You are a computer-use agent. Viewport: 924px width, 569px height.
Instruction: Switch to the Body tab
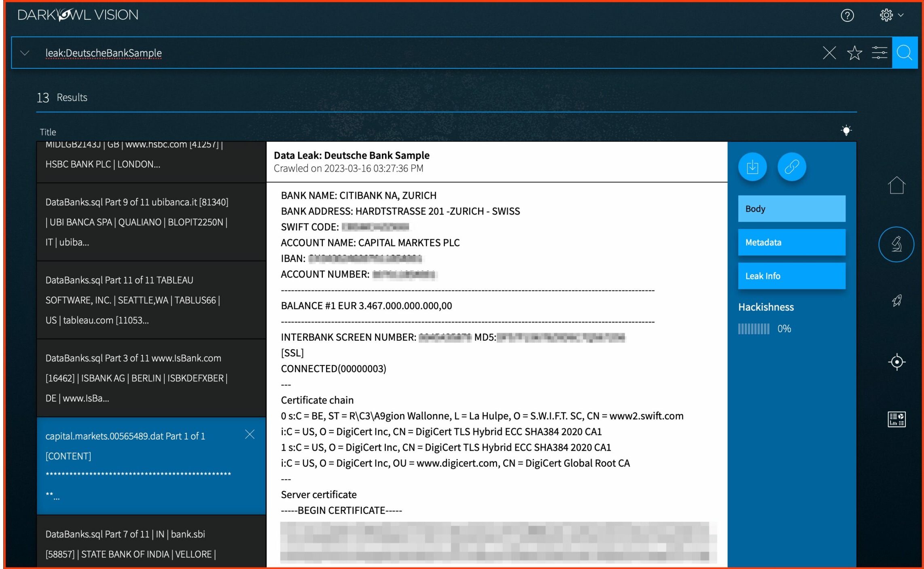[792, 209]
